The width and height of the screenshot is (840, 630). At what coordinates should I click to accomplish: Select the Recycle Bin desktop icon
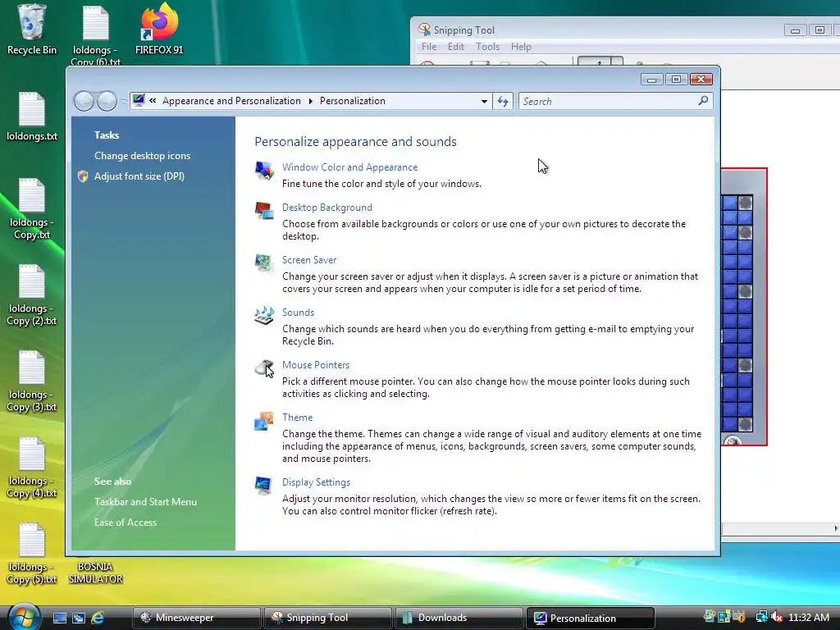32,30
